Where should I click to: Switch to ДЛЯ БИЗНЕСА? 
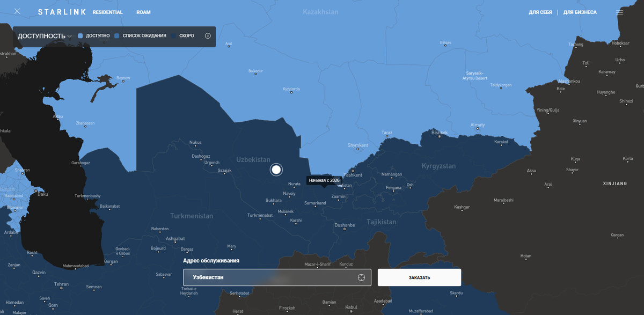tap(580, 12)
